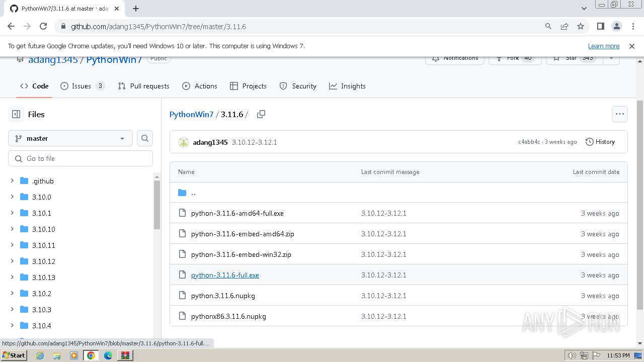Bookmark this page with the star
Viewport: 644px width, 362px height.
pyautogui.click(x=581, y=26)
